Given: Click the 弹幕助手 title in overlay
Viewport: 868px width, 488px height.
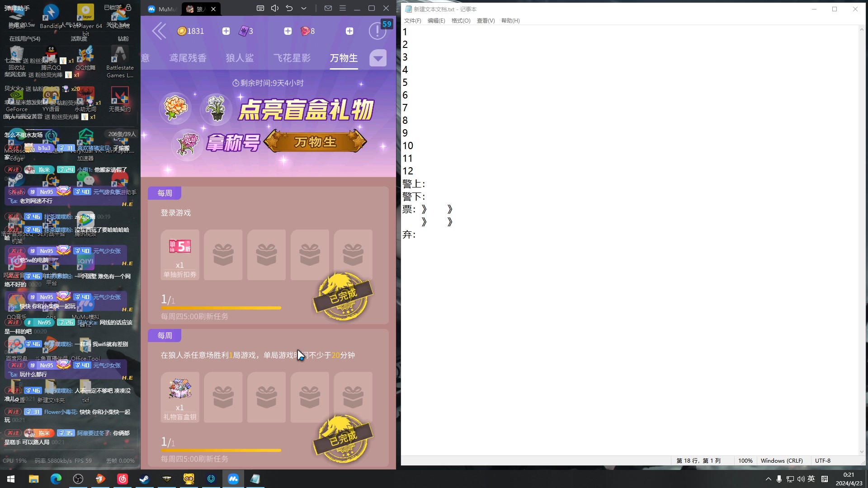Looking at the screenshot, I should [x=17, y=8].
